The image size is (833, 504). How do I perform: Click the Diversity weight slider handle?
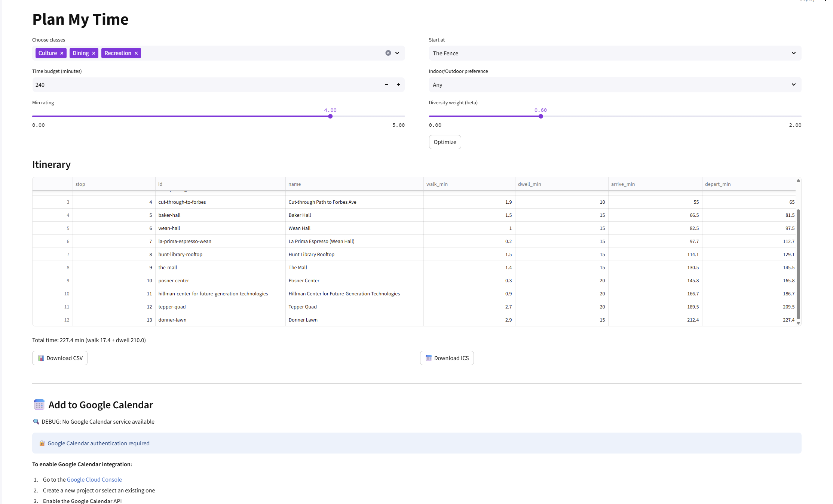pos(540,116)
